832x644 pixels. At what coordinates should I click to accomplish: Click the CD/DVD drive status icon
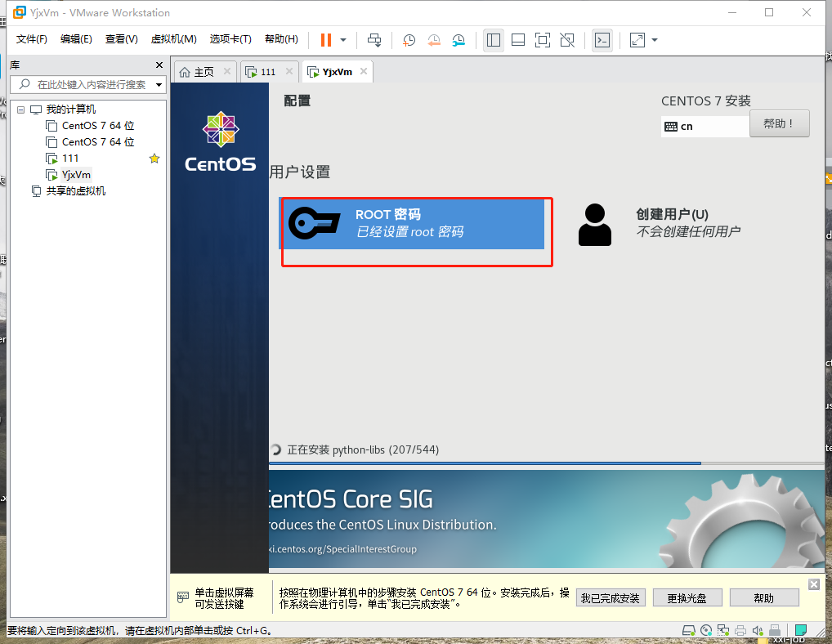click(706, 630)
